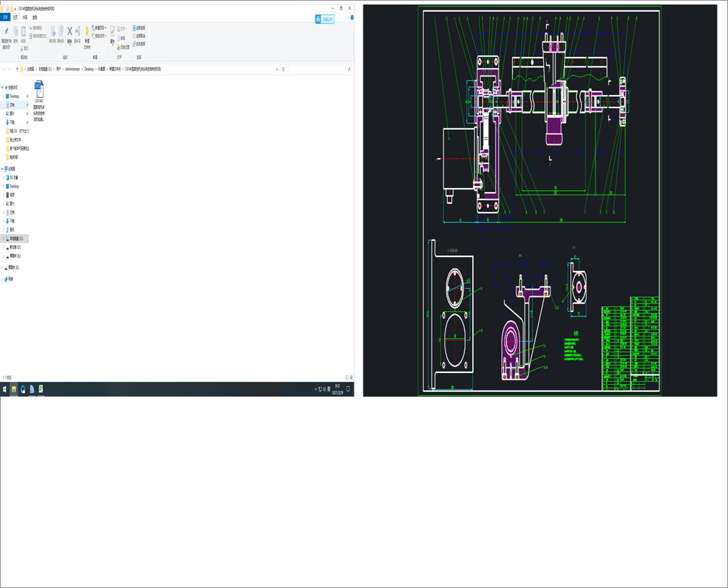Image resolution: width=728 pixels, height=588 pixels.
Task: Open Downloads under Quick access
Action: [12, 122]
